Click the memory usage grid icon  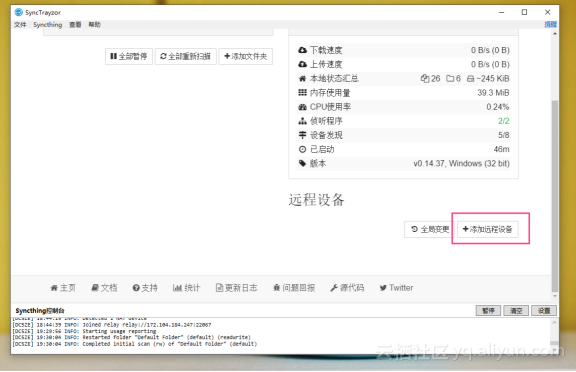[x=302, y=93]
